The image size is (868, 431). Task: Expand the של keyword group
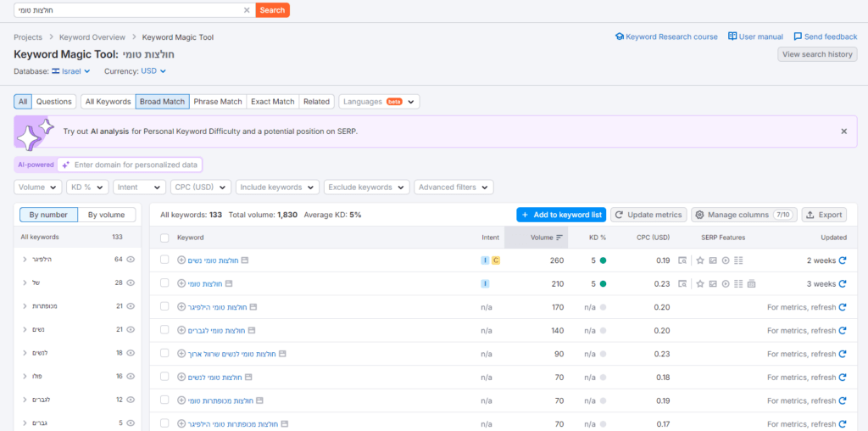click(x=25, y=283)
